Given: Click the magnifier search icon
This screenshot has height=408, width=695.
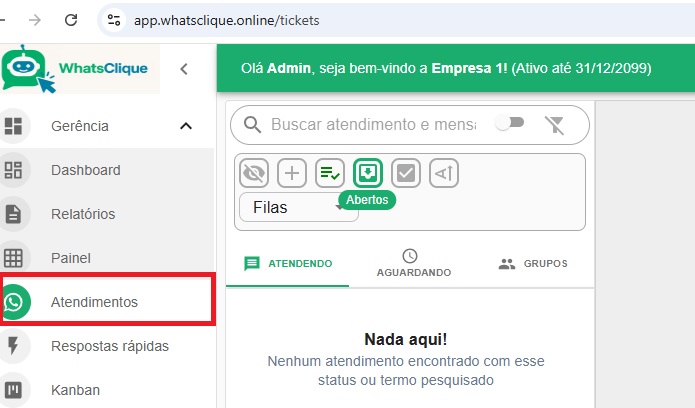Looking at the screenshot, I should coord(252,125).
